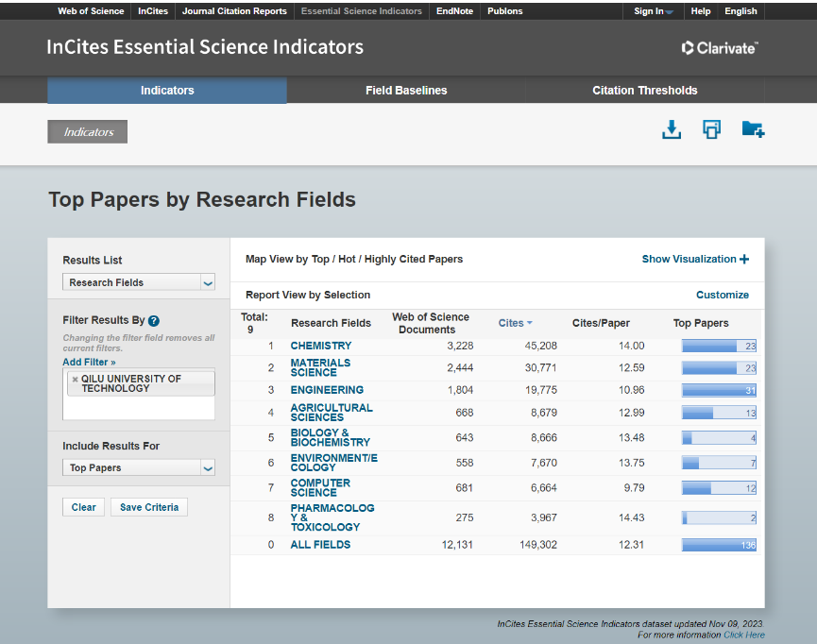Click the Save Criteria button
Screen dimensions: 817x644
[x=149, y=507]
